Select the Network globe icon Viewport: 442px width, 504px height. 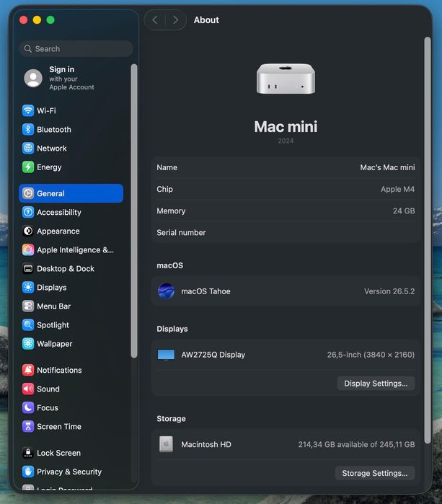28,149
